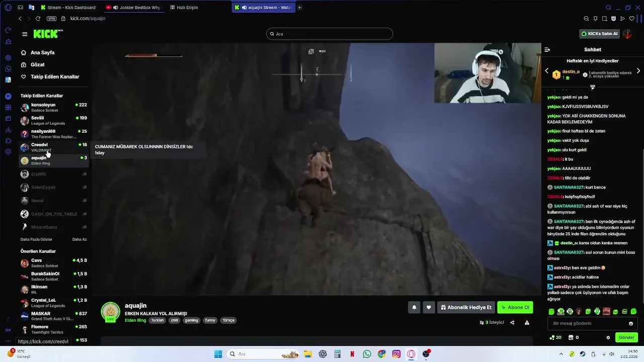
Task: Expand list with Daha Fazla Göster
Action: click(36, 239)
